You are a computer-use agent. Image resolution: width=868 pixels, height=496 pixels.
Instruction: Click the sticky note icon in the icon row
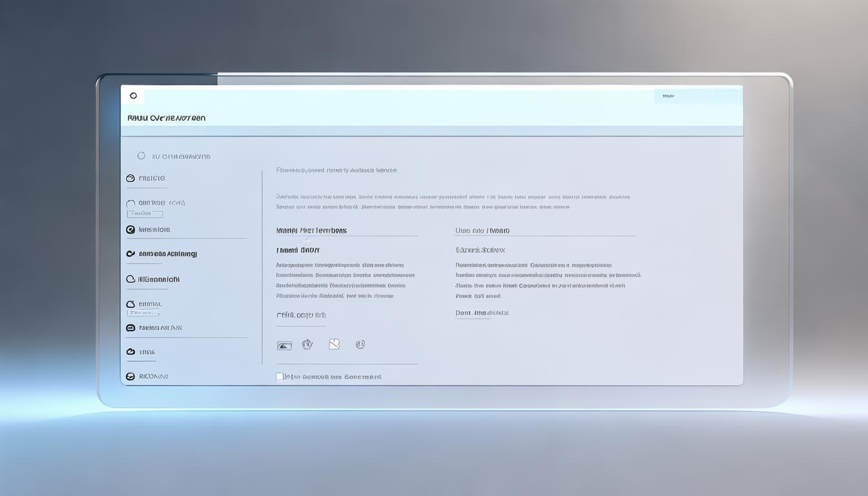pyautogui.click(x=334, y=344)
